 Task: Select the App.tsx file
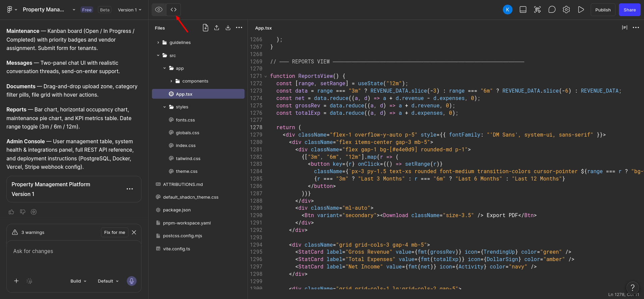198,94
